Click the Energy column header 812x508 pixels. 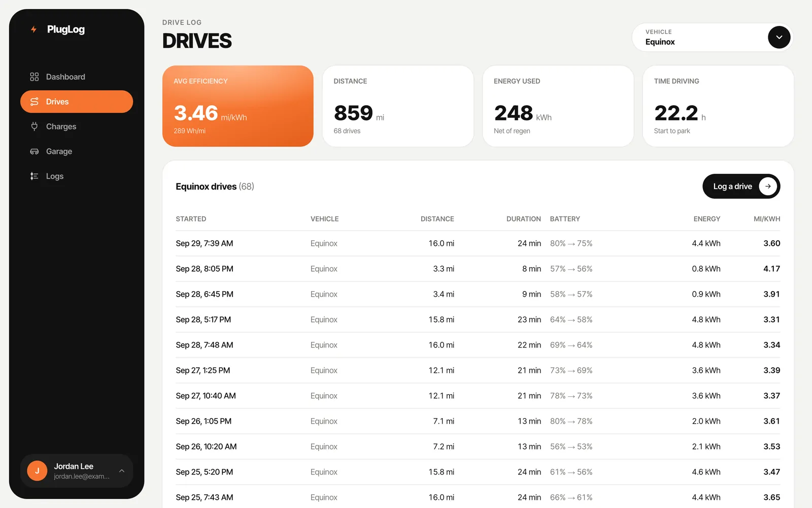[x=707, y=219]
